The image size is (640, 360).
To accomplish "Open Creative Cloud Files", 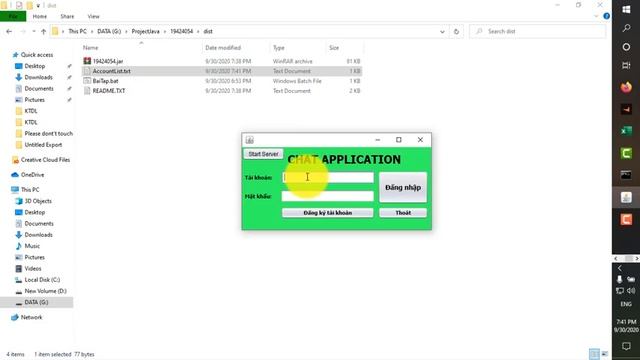I will click(45, 160).
